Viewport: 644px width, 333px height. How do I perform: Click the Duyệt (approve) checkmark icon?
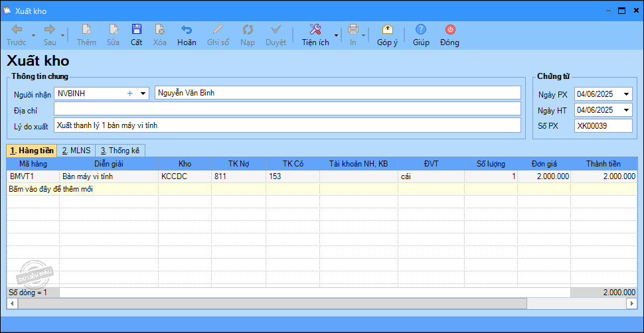(x=276, y=30)
